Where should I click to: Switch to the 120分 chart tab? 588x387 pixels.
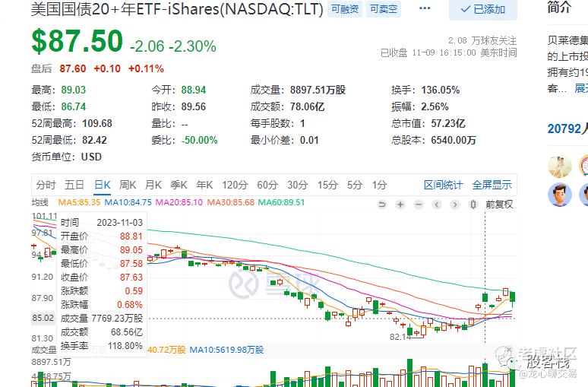[235, 185]
